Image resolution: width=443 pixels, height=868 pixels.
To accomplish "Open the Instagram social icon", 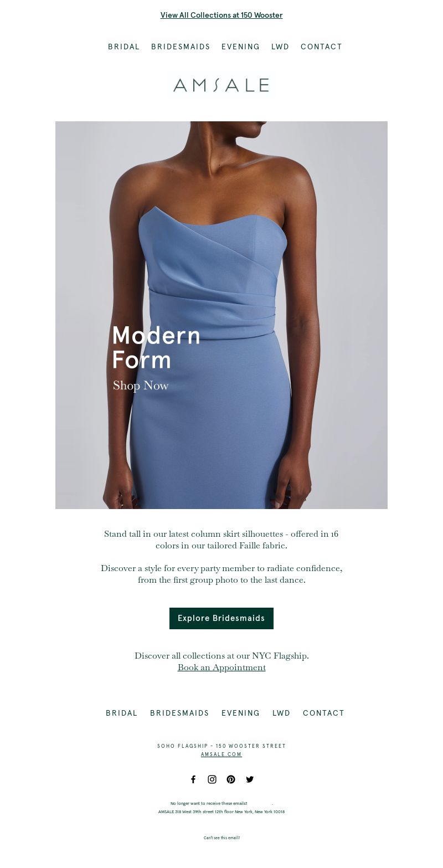I will (x=212, y=779).
